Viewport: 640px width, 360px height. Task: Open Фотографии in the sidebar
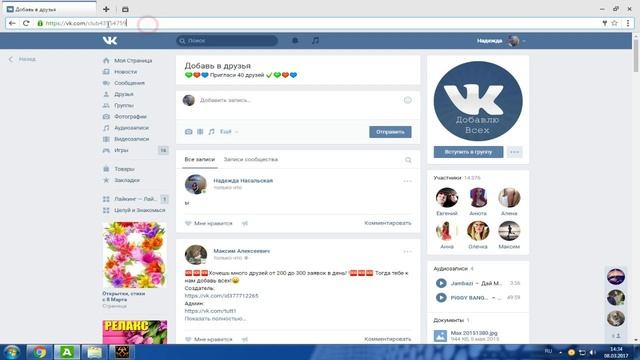point(130,117)
